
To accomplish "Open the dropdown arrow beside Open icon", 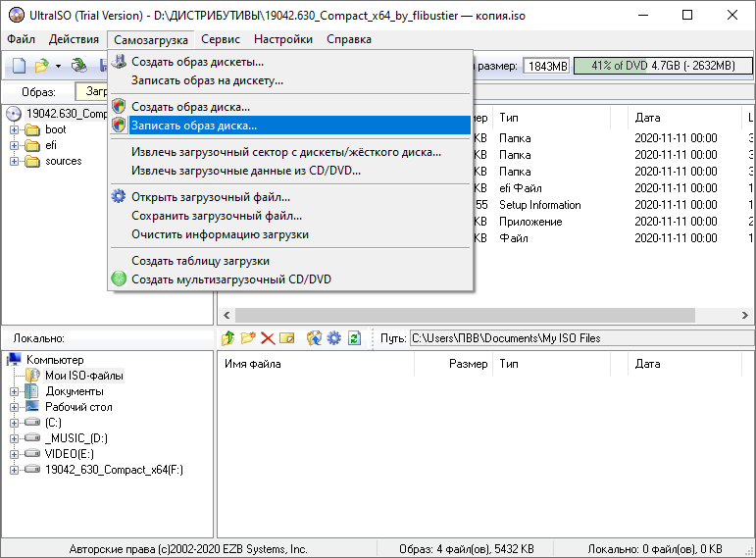I will (58, 66).
